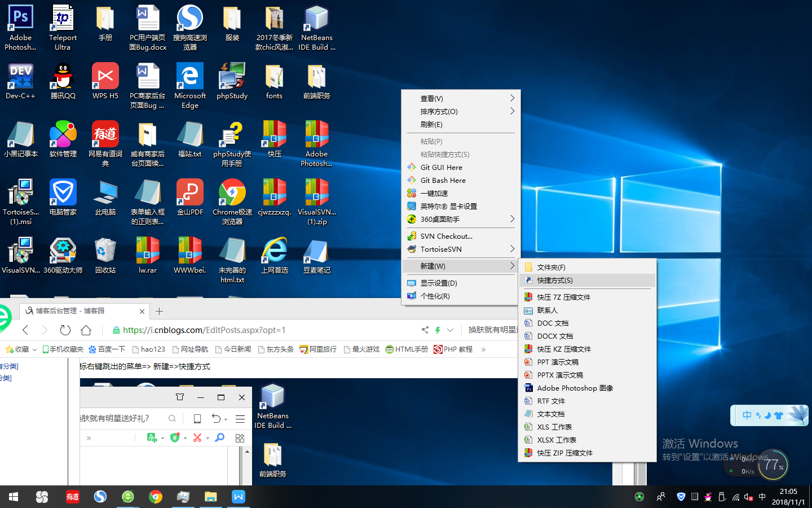
Task: Open hao123 bookmark
Action: click(149, 349)
